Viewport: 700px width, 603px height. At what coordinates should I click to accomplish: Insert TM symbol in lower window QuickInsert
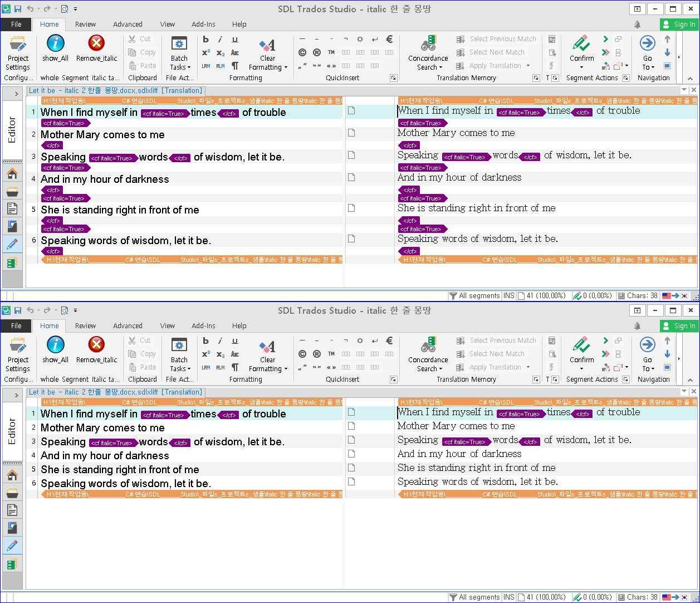coord(331,354)
